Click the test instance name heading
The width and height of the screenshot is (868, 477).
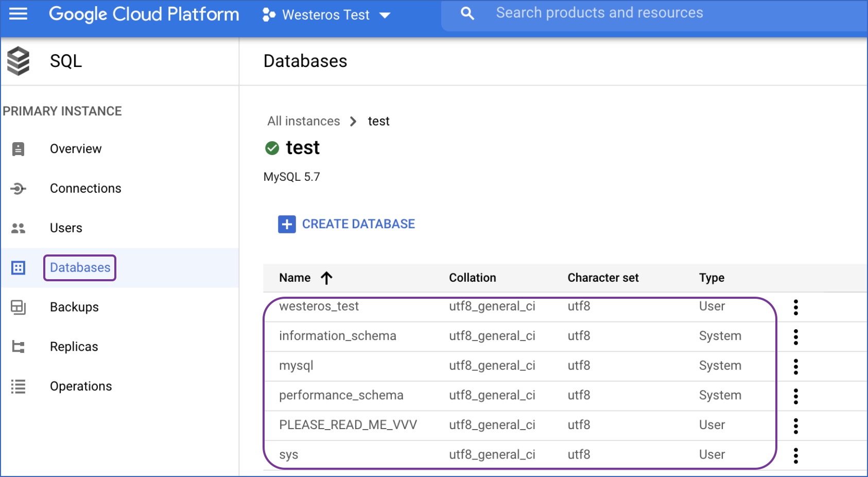tap(303, 148)
